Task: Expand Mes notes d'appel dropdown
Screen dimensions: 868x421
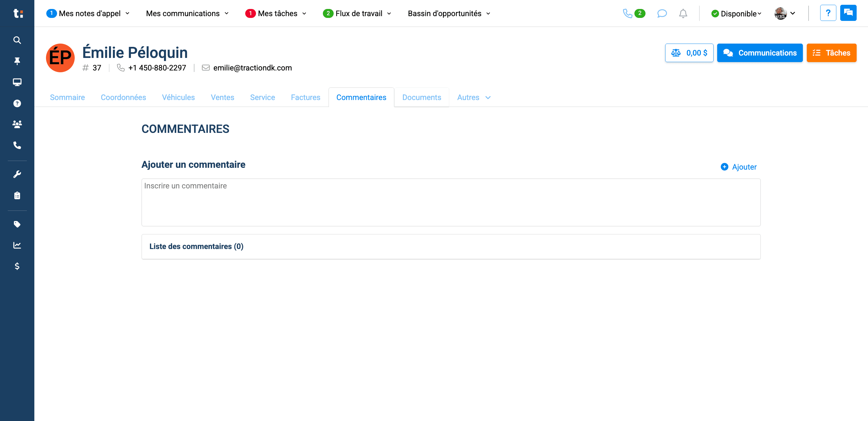Action: 88,13
